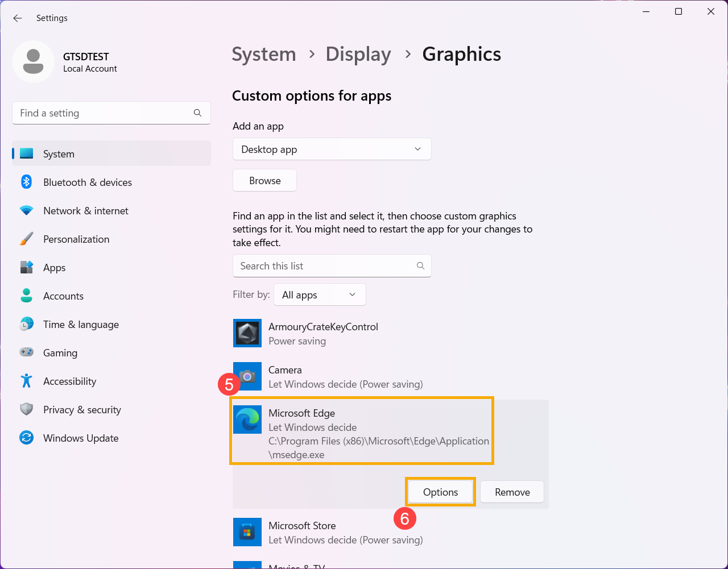728x569 pixels.
Task: Expand the Desktop app dropdown
Action: click(x=332, y=149)
